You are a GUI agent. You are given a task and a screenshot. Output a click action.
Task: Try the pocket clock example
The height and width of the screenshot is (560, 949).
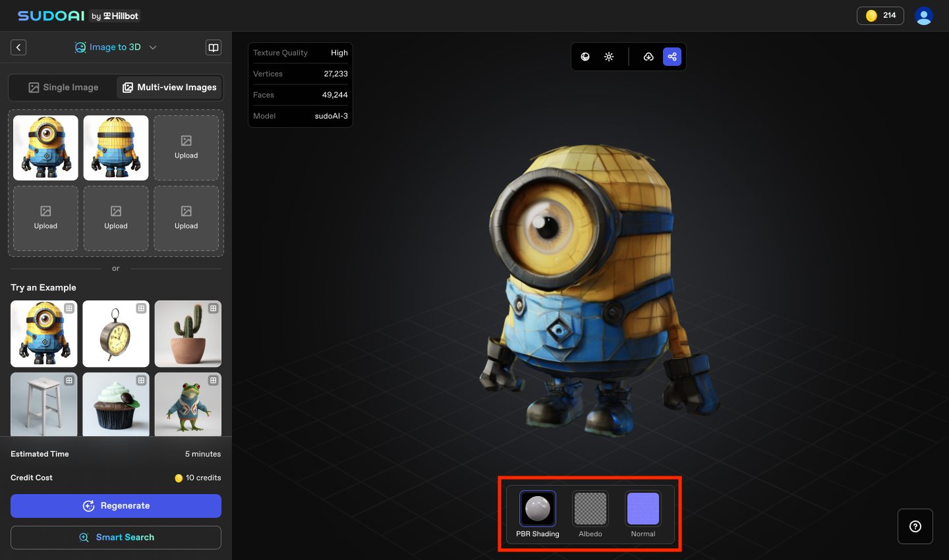pyautogui.click(x=116, y=334)
